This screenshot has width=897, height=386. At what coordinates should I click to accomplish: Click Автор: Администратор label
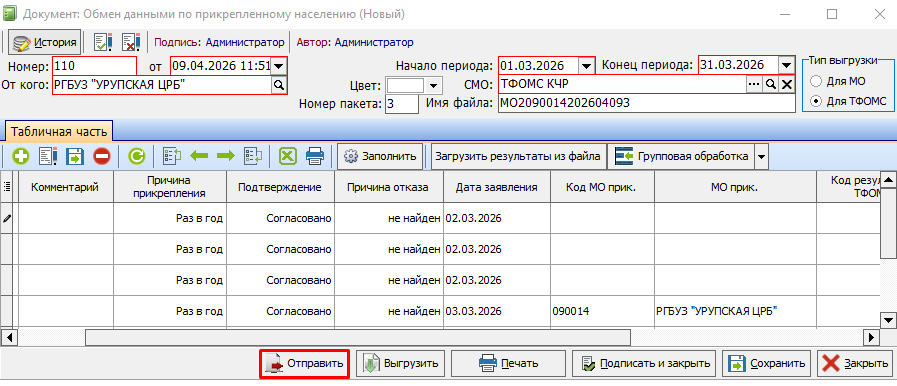point(355,42)
